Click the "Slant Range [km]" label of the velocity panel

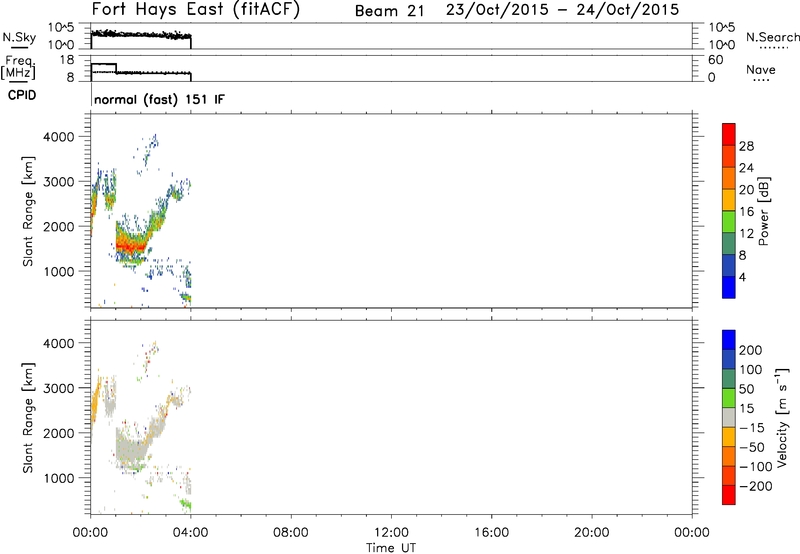(x=28, y=417)
